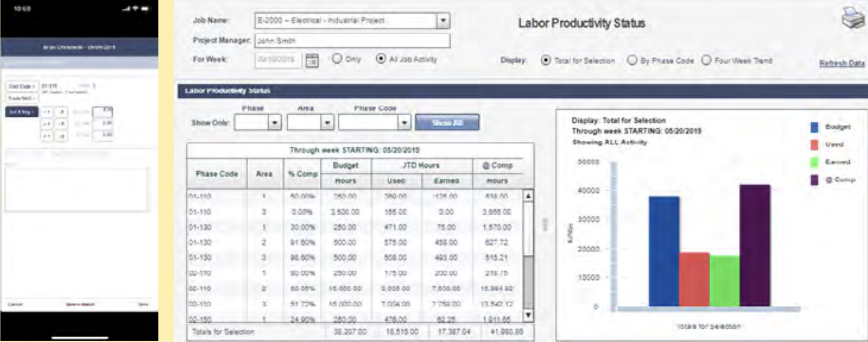Click the purple @ Comp legend swatch
This screenshot has height=342, width=868.
tap(815, 180)
